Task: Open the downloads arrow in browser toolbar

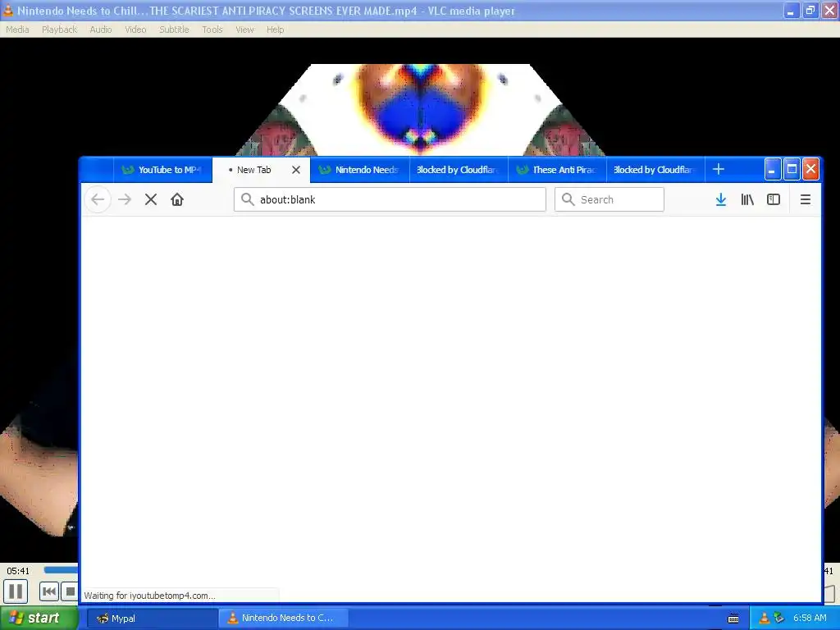Action: pos(721,200)
